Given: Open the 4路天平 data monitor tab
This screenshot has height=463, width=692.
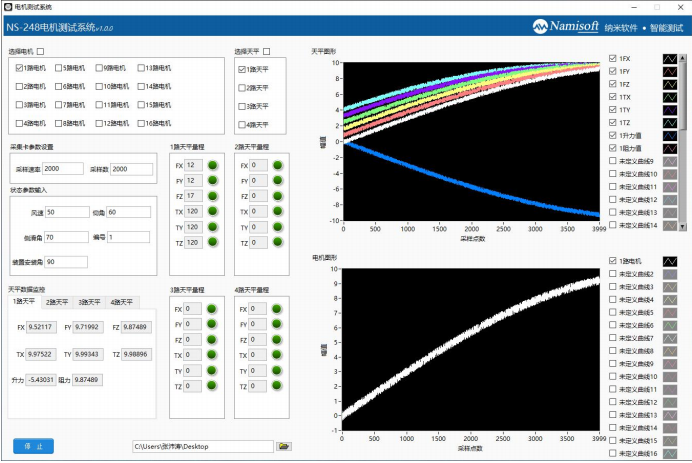Looking at the screenshot, I should click(x=121, y=301).
